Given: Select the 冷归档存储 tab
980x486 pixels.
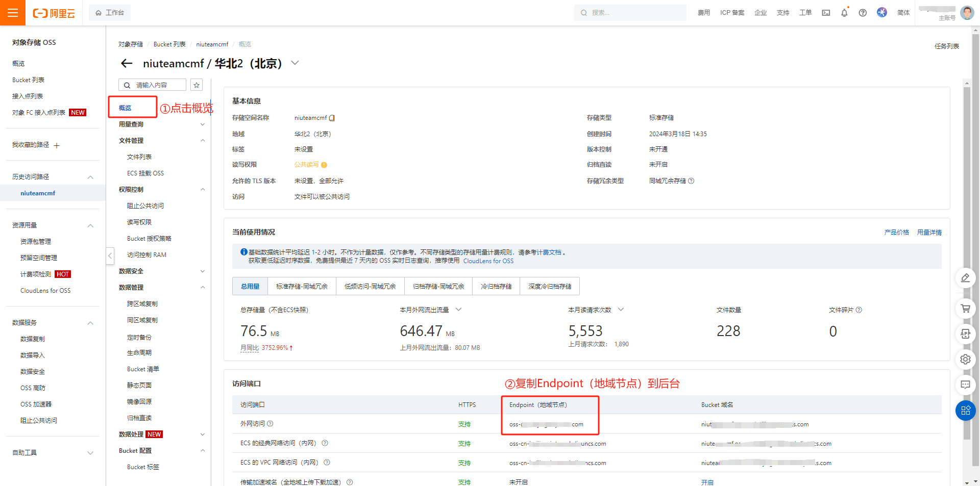Looking at the screenshot, I should (496, 287).
